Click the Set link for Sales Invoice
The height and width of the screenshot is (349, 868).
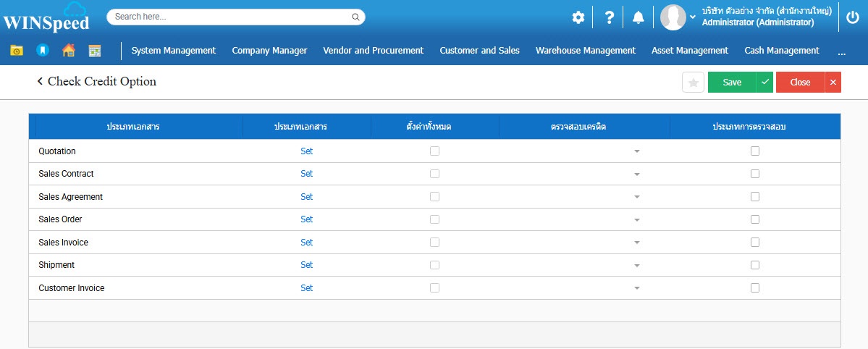point(307,242)
